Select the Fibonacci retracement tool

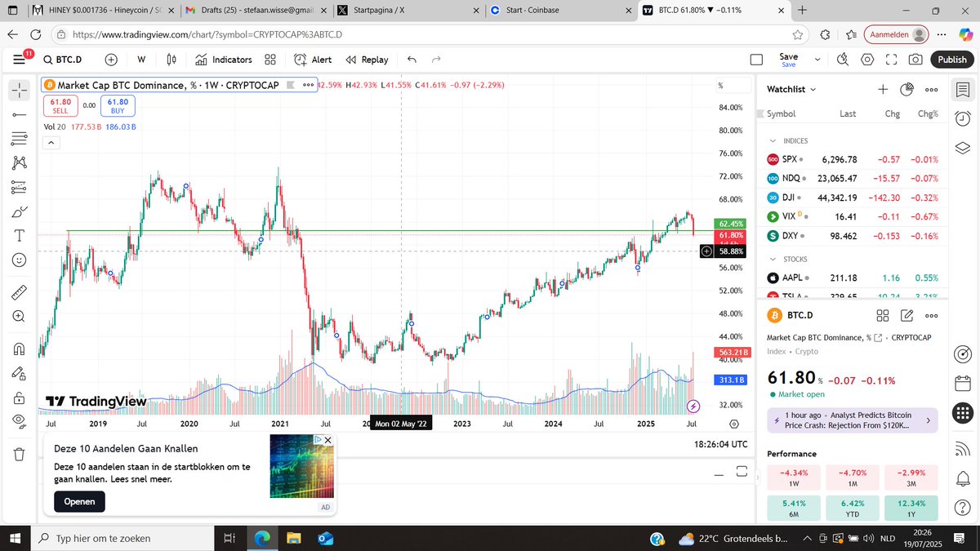tap(19, 140)
